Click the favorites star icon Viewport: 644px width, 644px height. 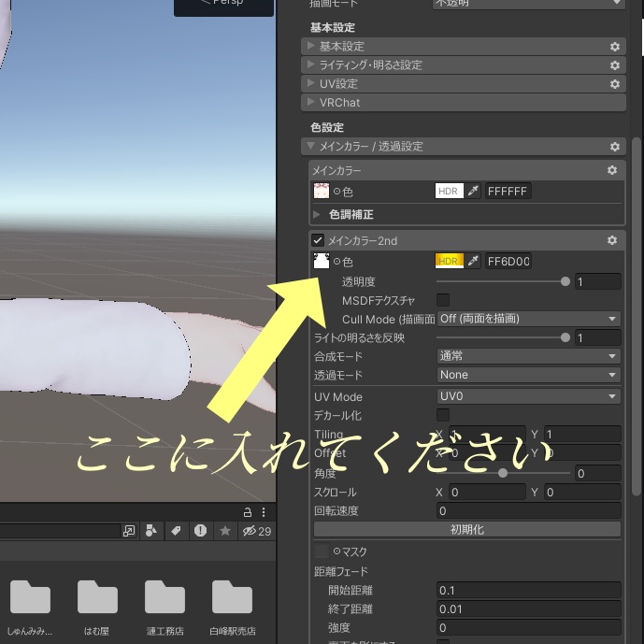[224, 531]
